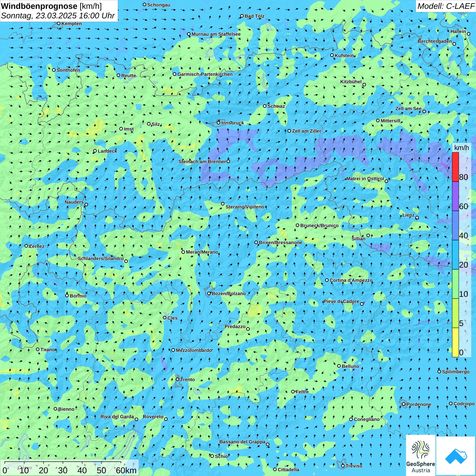Click the Schlanders/Silandro label
Image resolution: width=476 pixels, height=476 pixels.
click(x=101, y=258)
